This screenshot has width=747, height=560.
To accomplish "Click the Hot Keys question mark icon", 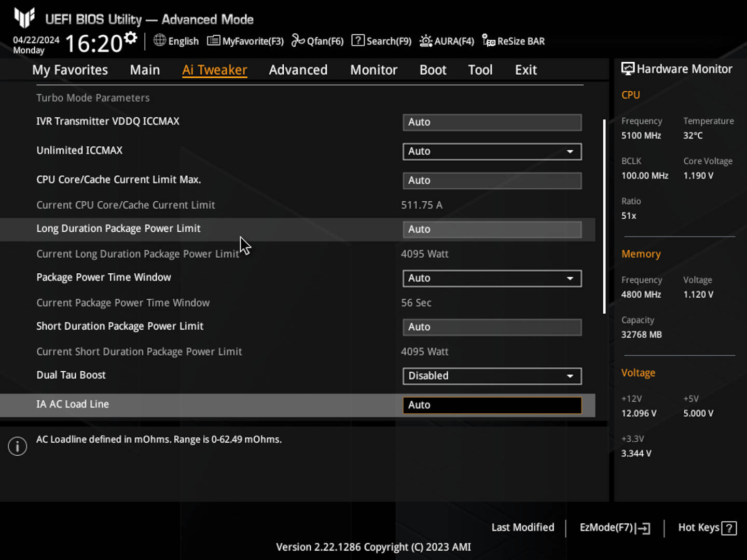I will (x=729, y=528).
